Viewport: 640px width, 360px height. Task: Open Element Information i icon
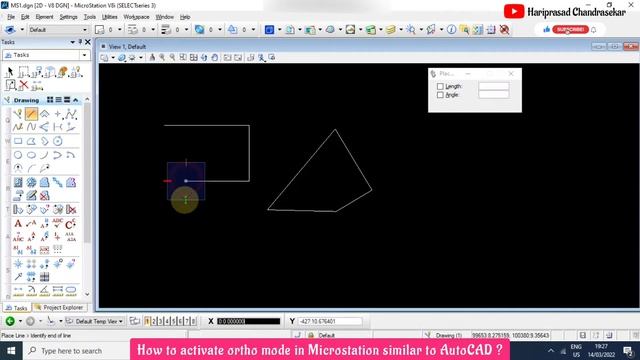click(451, 29)
